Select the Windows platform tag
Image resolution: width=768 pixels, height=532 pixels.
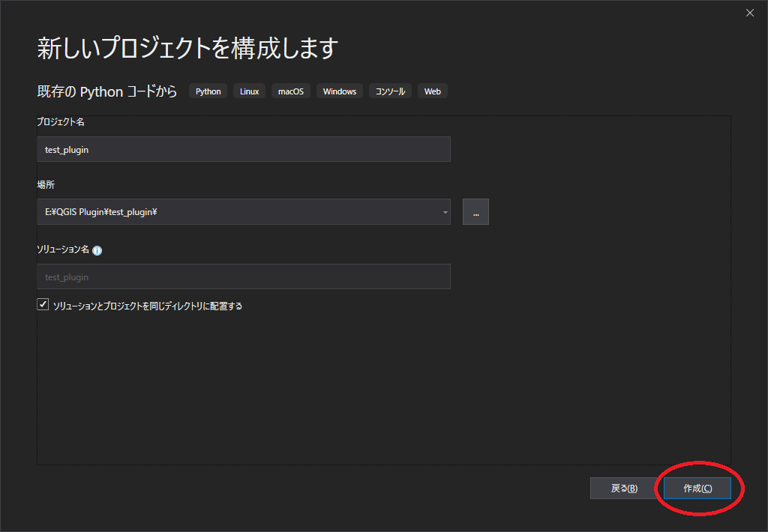[x=339, y=91]
